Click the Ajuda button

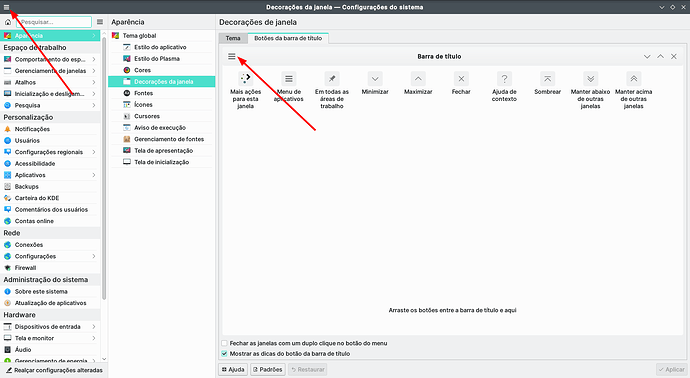233,370
